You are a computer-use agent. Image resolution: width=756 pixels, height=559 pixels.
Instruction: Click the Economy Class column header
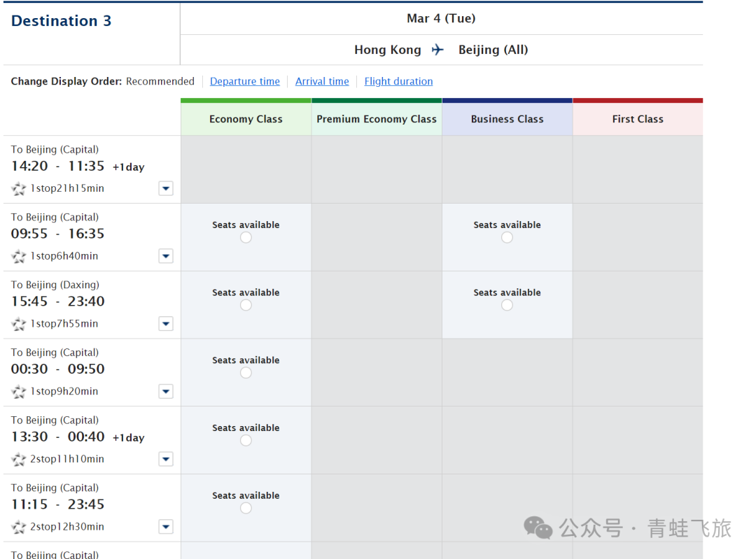tap(246, 119)
